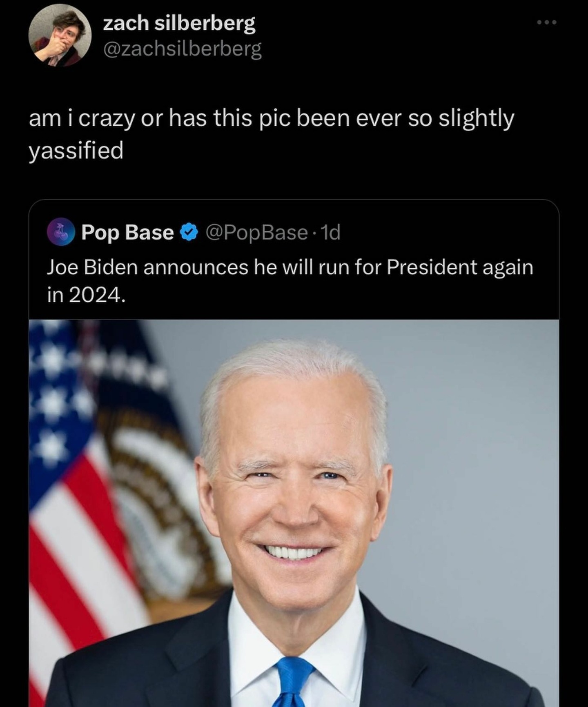
Task: Click the presidential seal flag in photo
Action: (163, 490)
